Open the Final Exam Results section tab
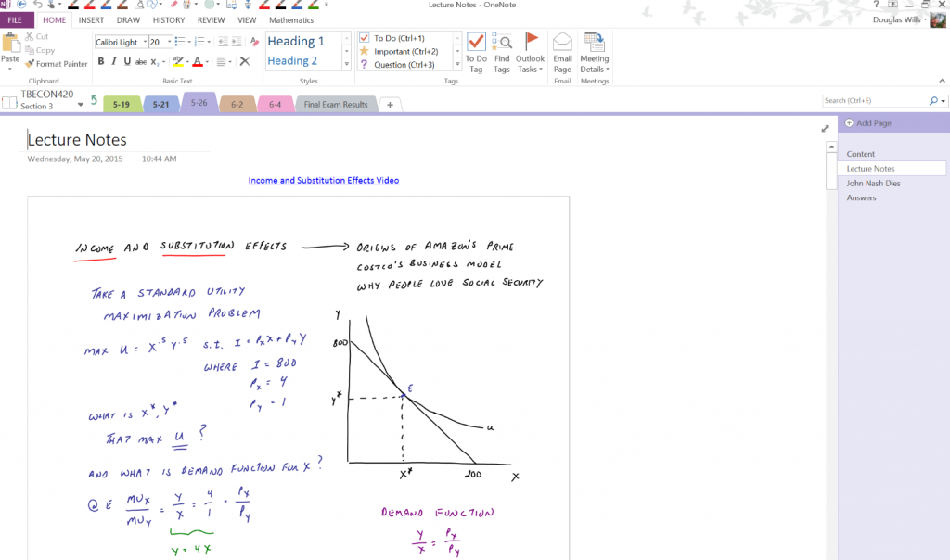Image resolution: width=950 pixels, height=560 pixels. click(x=336, y=105)
